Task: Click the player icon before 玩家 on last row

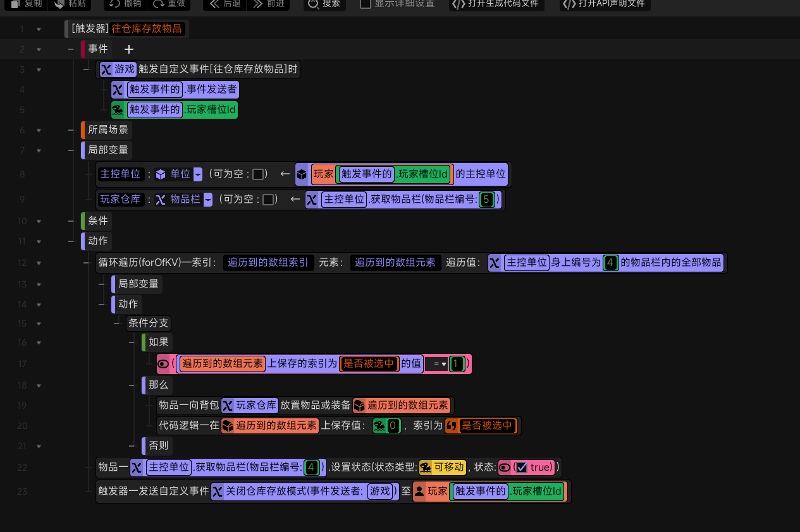Action: [419, 491]
